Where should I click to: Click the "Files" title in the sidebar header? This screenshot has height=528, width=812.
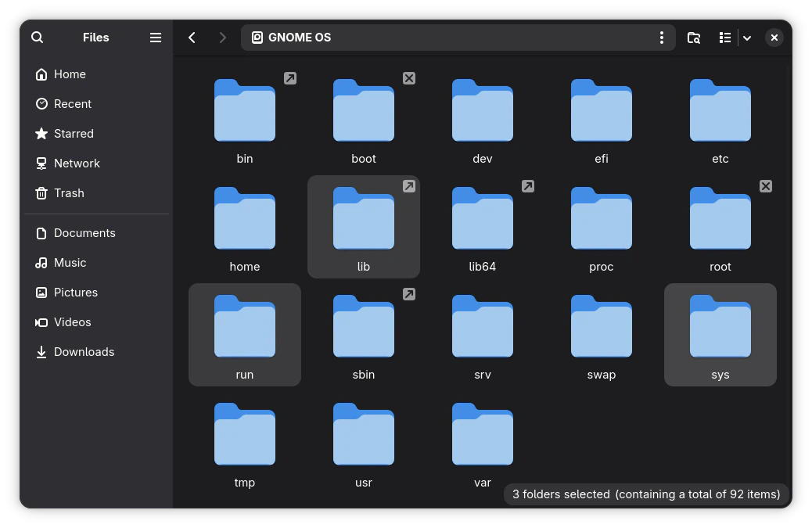coord(95,38)
